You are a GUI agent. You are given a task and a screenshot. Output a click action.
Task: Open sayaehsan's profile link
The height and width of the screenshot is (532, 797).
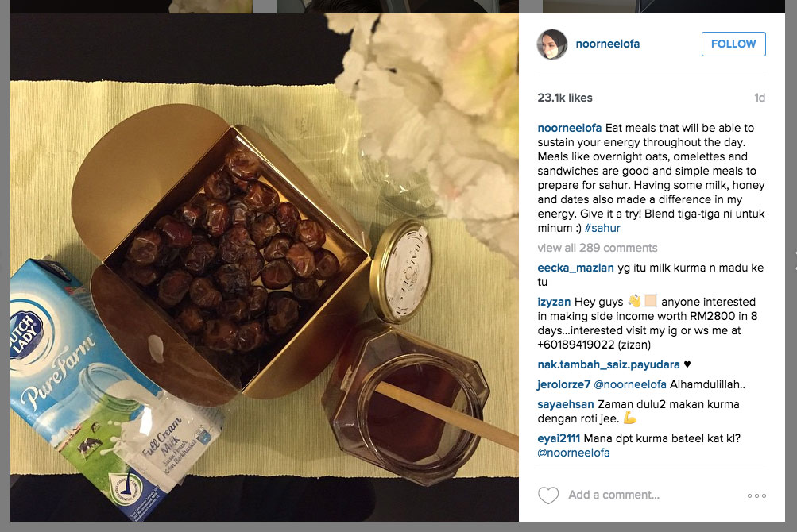(x=565, y=404)
